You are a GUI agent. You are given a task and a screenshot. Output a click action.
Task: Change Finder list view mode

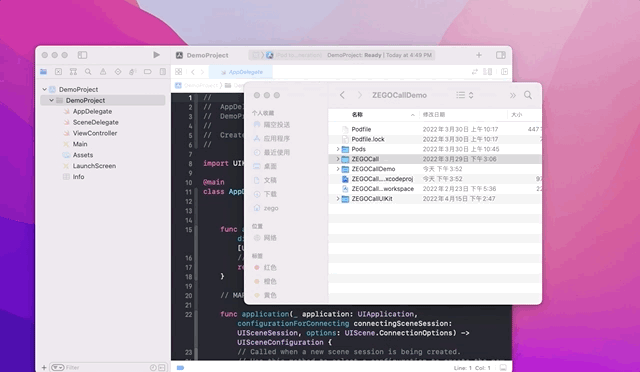(465, 95)
